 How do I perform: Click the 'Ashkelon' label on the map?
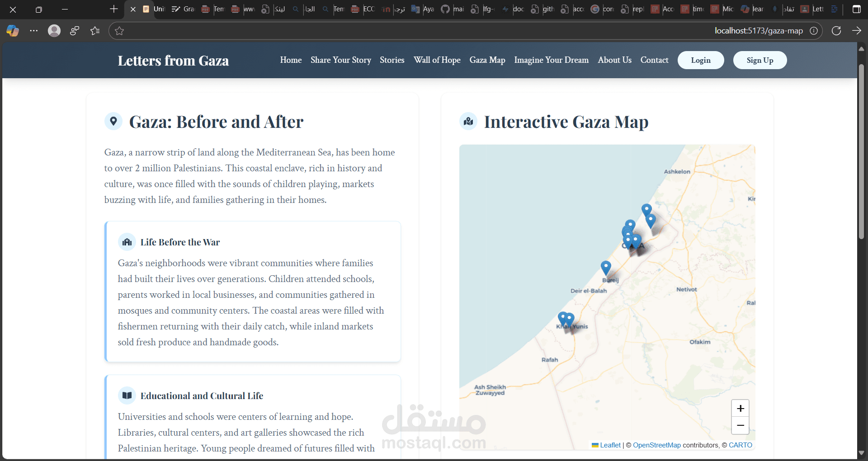click(x=677, y=172)
